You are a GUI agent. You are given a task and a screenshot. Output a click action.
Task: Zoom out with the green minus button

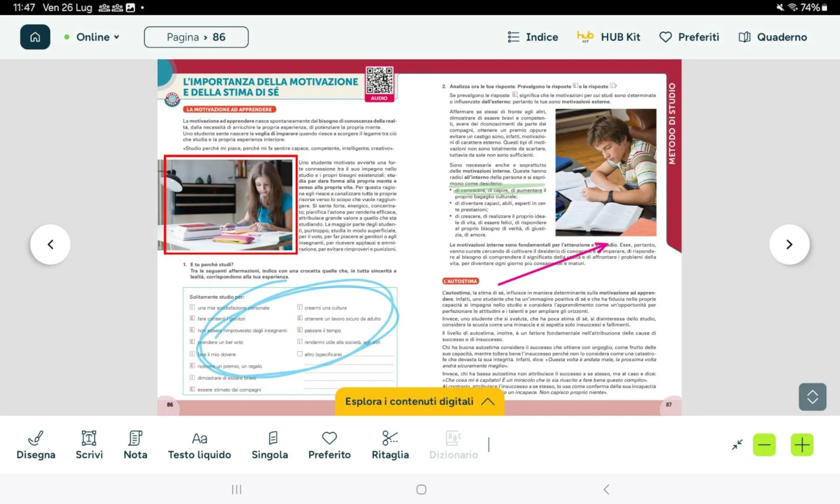(764, 445)
